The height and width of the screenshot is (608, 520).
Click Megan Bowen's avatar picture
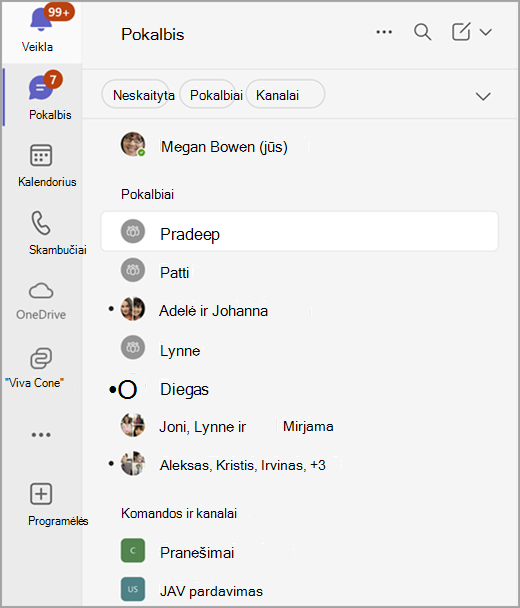click(x=133, y=144)
